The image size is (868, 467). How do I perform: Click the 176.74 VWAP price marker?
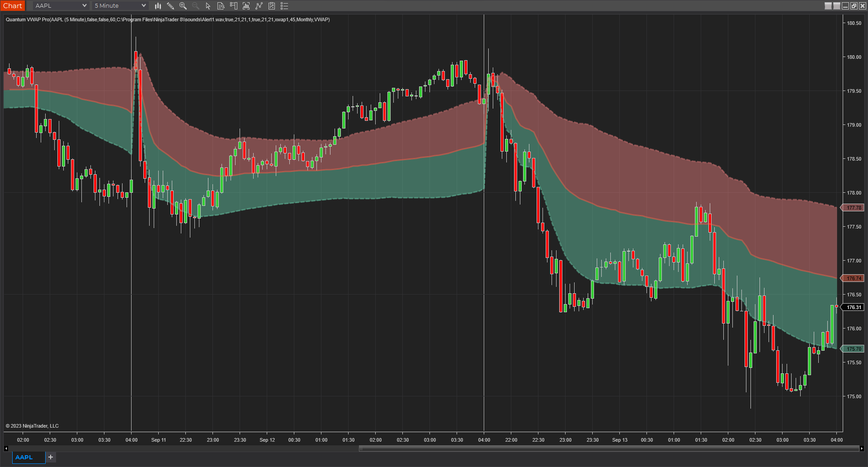click(x=853, y=278)
